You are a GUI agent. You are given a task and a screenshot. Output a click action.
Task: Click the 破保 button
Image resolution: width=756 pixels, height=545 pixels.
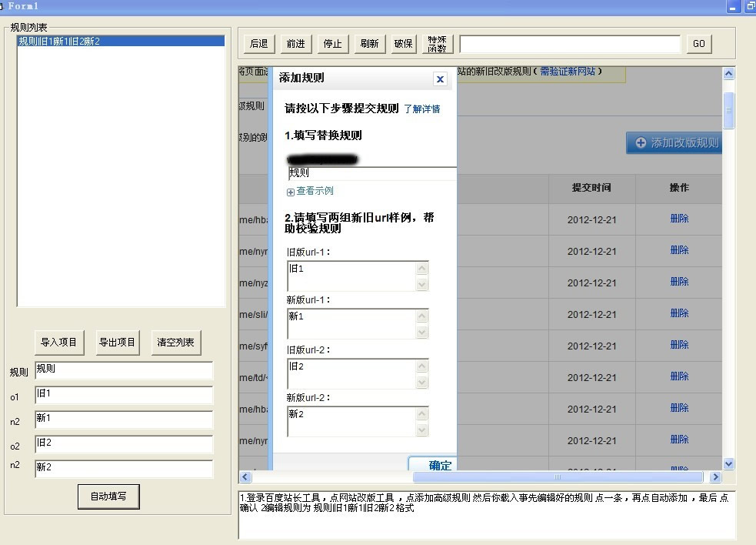point(404,44)
